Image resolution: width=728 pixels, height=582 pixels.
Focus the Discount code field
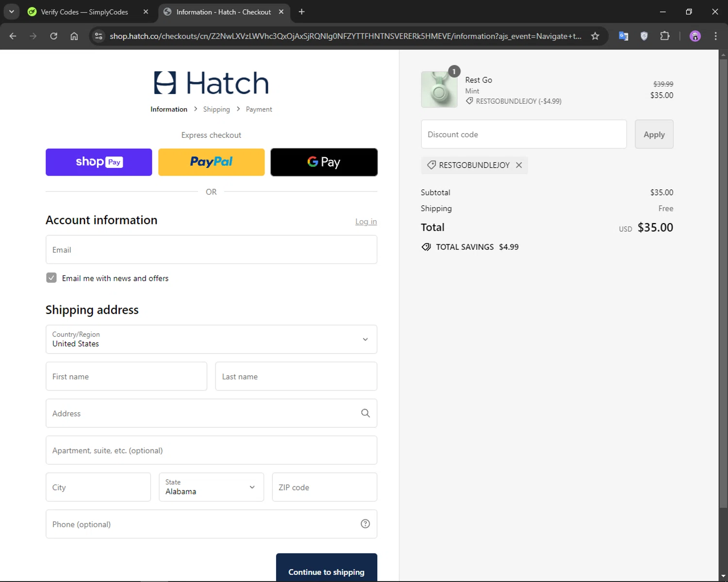pyautogui.click(x=524, y=134)
